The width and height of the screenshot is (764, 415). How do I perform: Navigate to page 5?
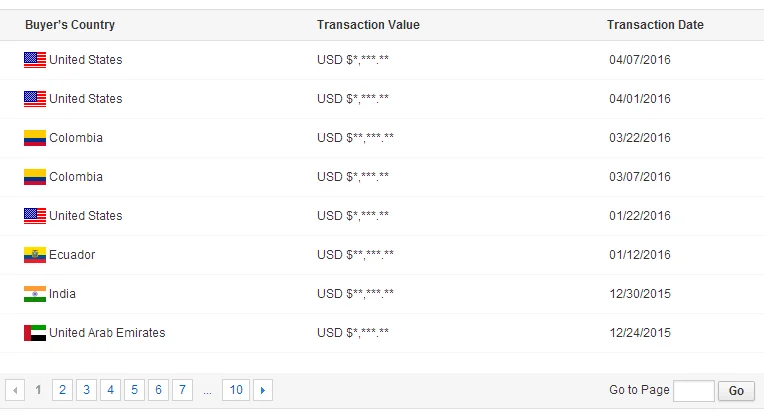(x=135, y=391)
